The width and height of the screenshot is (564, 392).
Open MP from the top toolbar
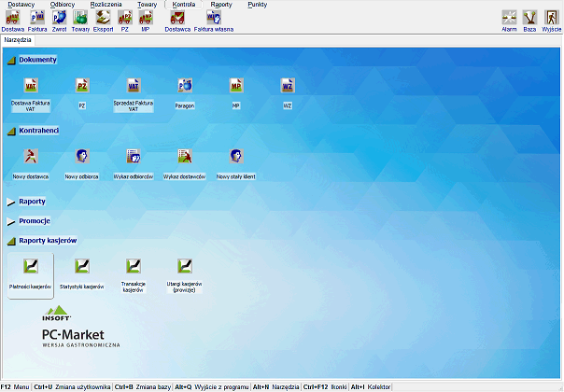pyautogui.click(x=146, y=21)
